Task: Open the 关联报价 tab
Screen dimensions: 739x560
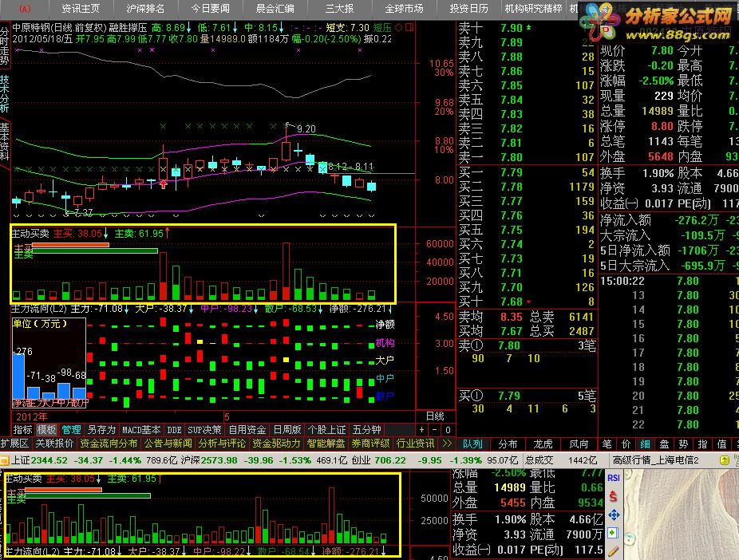Action: [55, 444]
